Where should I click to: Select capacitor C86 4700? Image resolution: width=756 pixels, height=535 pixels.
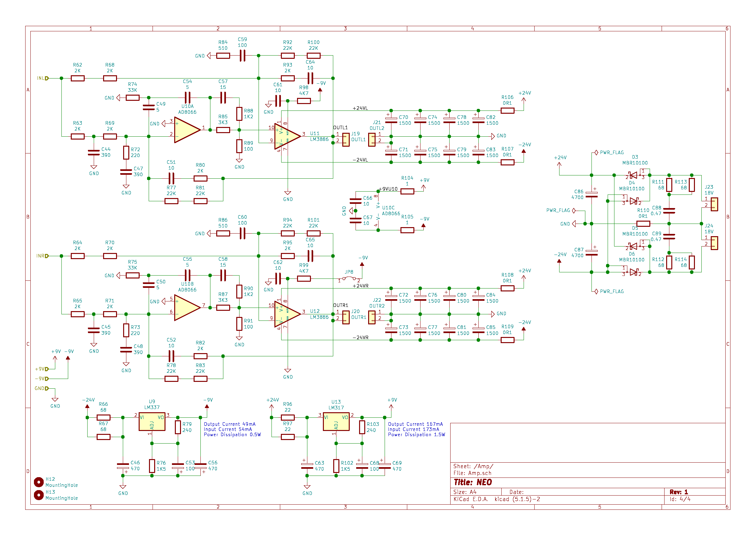592,194
